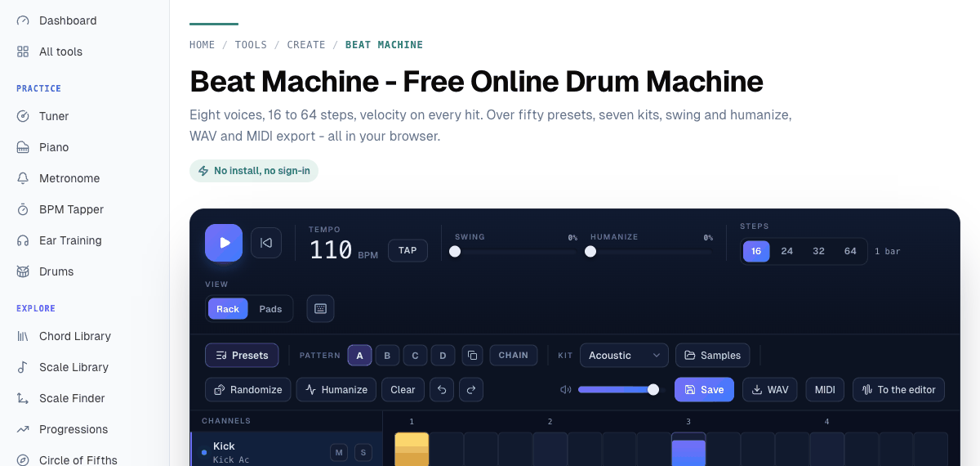The width and height of the screenshot is (980, 466).
Task: Open the keyboard shortcuts icon button
Action: point(320,309)
